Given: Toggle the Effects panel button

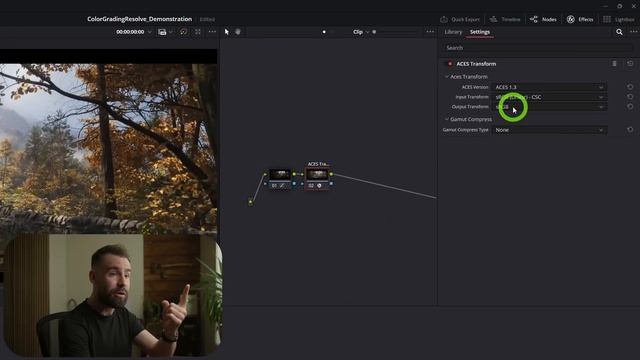Looking at the screenshot, I should click(580, 19).
